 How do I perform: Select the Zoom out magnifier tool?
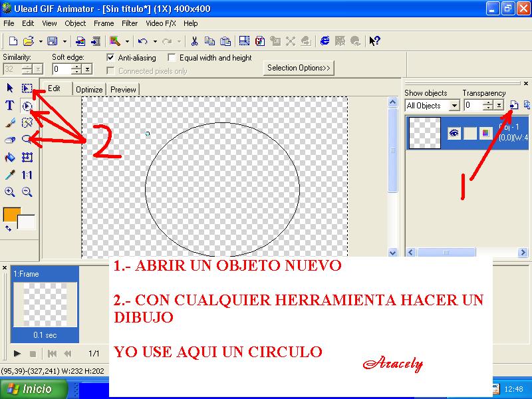coord(27,192)
